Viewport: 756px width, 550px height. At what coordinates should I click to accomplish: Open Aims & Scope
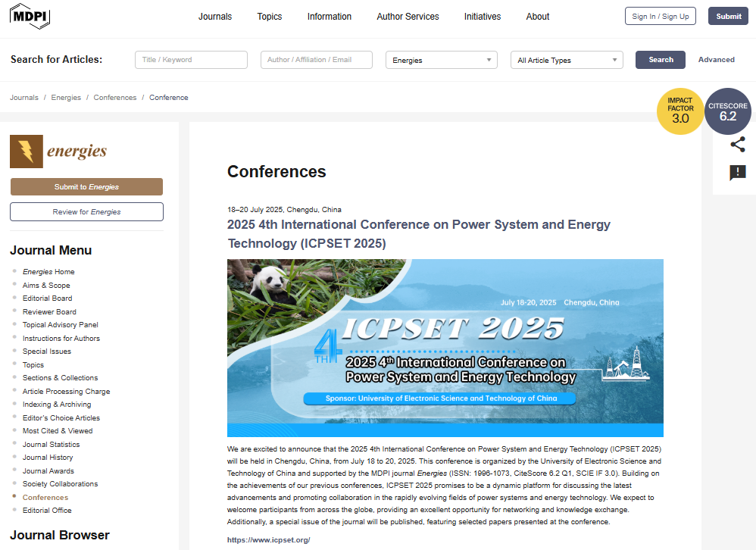[x=46, y=286]
